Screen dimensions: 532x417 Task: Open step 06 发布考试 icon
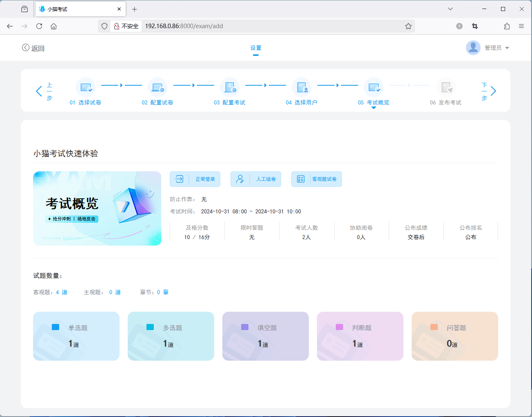click(446, 87)
